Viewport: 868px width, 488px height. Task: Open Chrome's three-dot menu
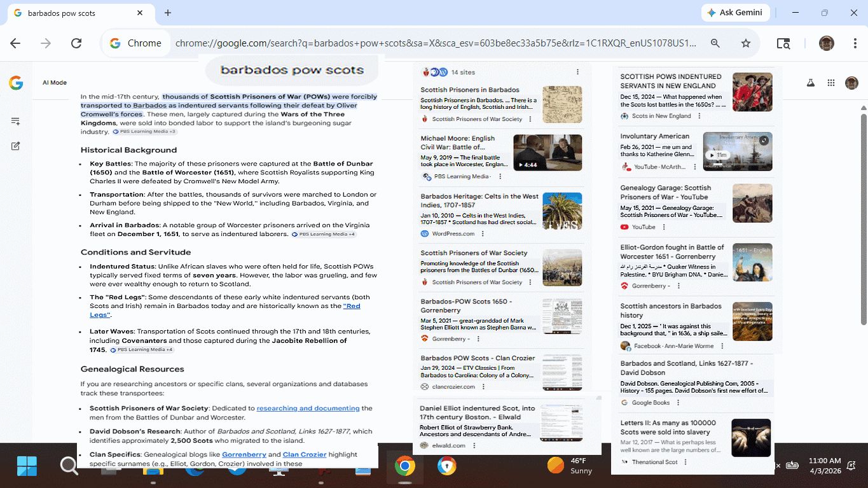click(x=855, y=43)
